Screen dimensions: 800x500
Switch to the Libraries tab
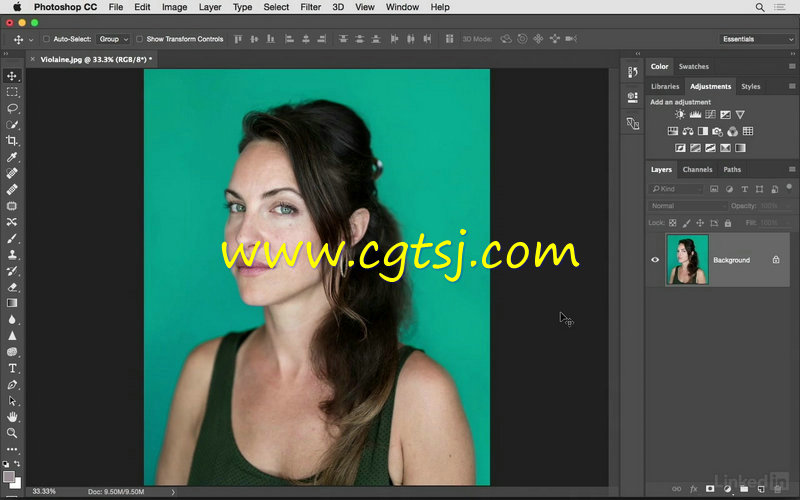(x=665, y=86)
